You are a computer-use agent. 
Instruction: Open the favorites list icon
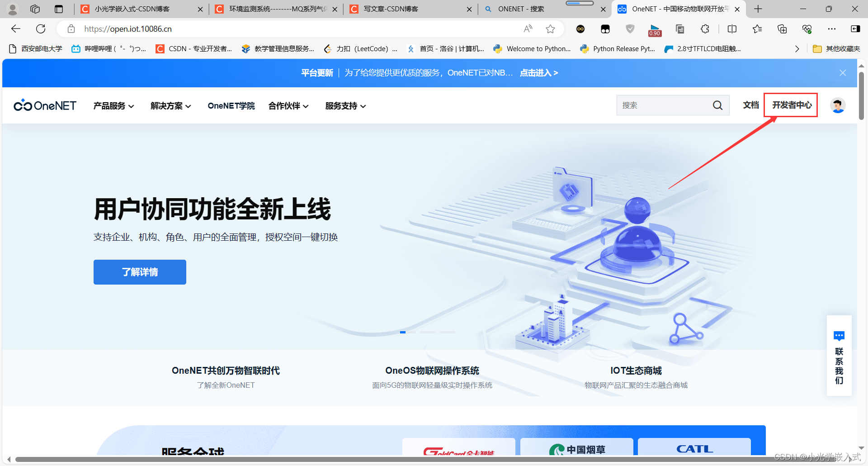point(757,29)
